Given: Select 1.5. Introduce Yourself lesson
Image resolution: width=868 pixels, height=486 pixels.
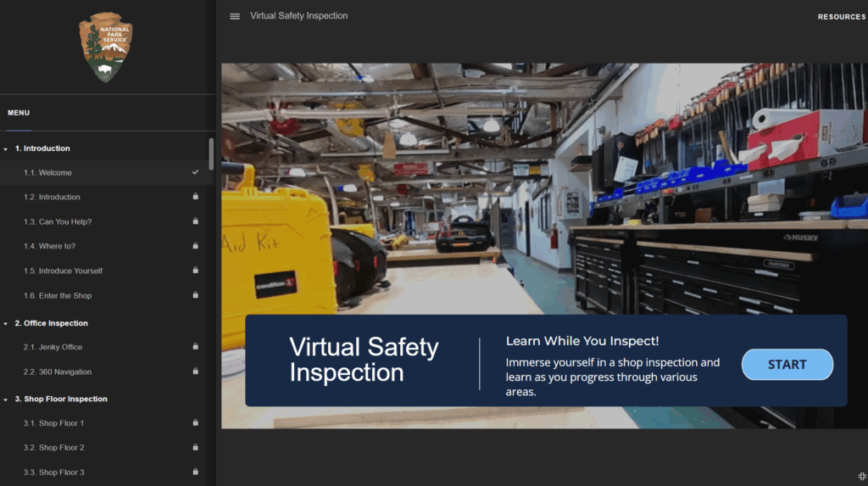Looking at the screenshot, I should [x=103, y=271].
